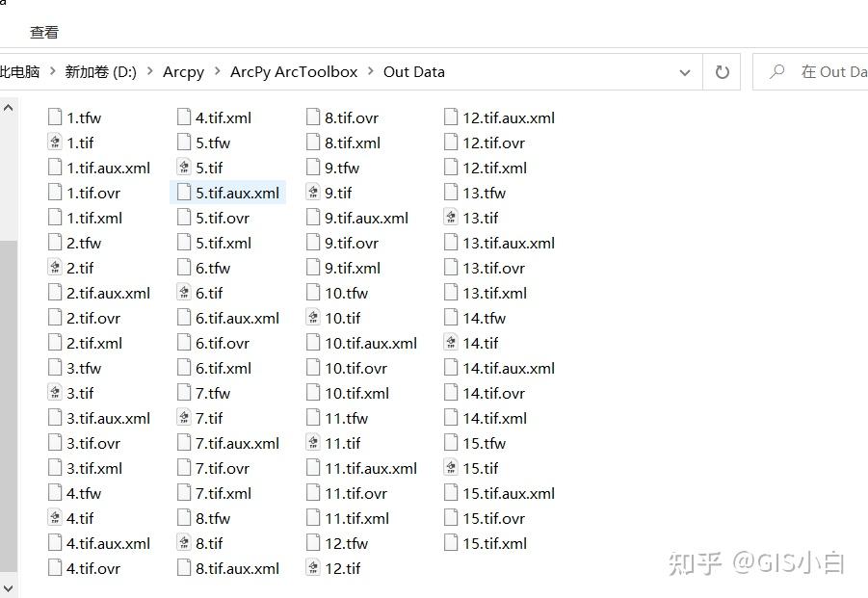The height and width of the screenshot is (598, 868).
Task: Select the file 5.tif.aux.xml
Action: (237, 193)
